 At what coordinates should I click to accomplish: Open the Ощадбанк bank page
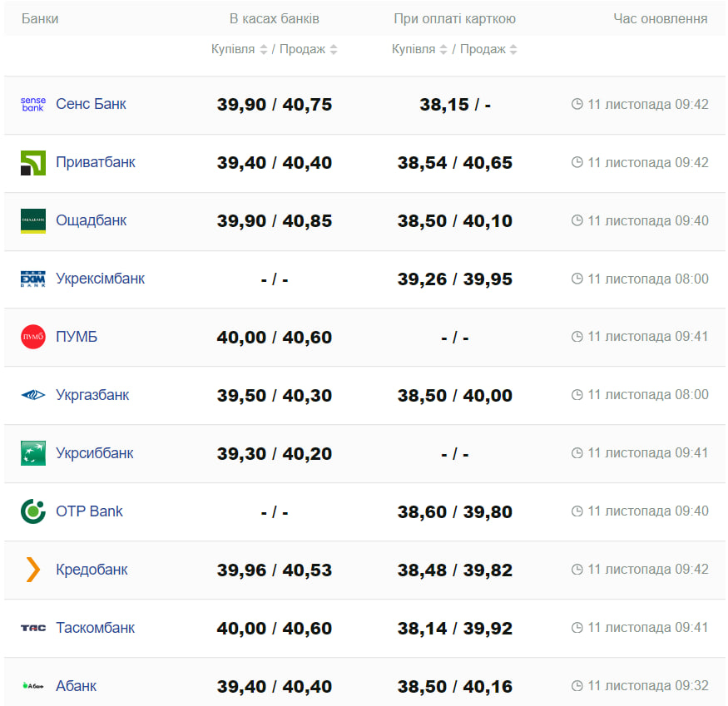(91, 220)
